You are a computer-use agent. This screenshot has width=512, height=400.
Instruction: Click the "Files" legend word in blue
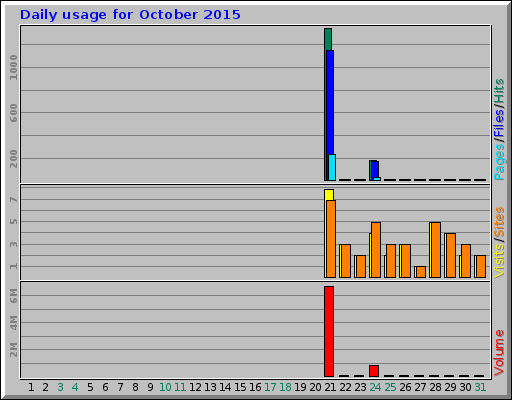pos(499,123)
